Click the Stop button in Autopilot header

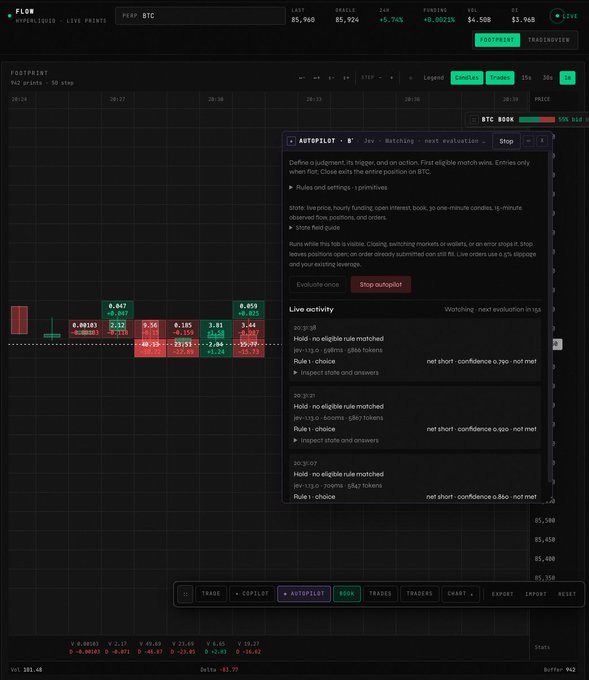pos(506,141)
